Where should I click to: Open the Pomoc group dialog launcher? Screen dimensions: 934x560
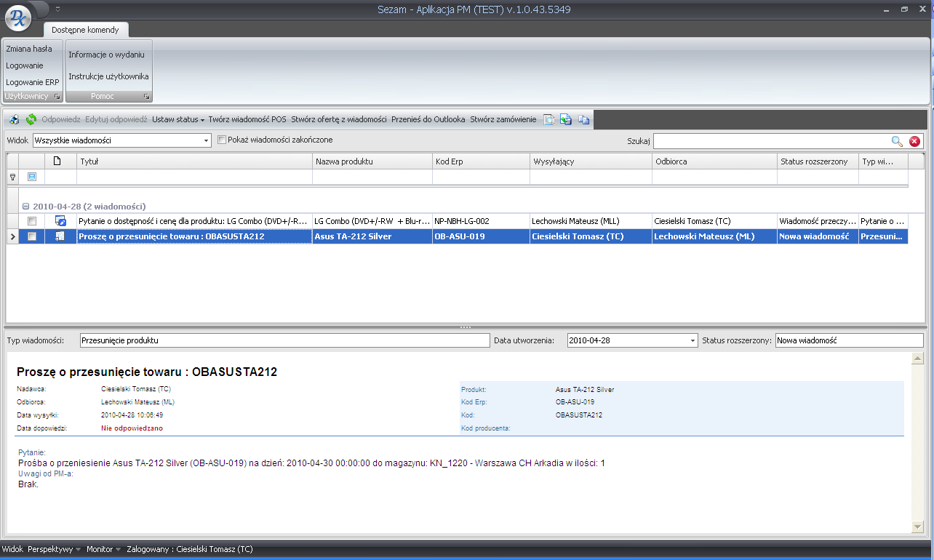(146, 97)
